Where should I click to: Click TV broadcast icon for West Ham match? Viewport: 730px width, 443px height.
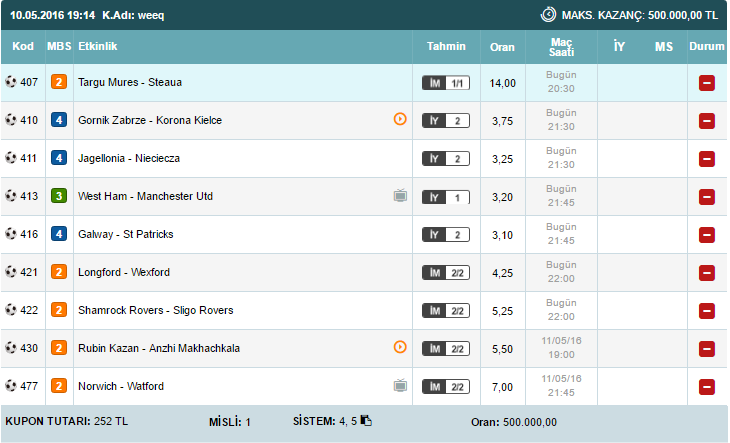[400, 195]
